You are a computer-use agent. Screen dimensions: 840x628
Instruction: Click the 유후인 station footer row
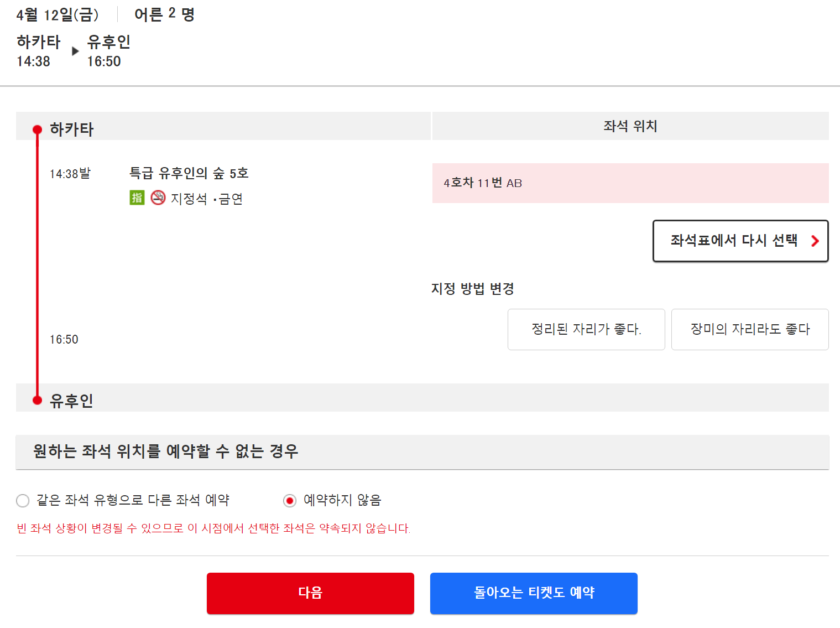tap(422, 397)
